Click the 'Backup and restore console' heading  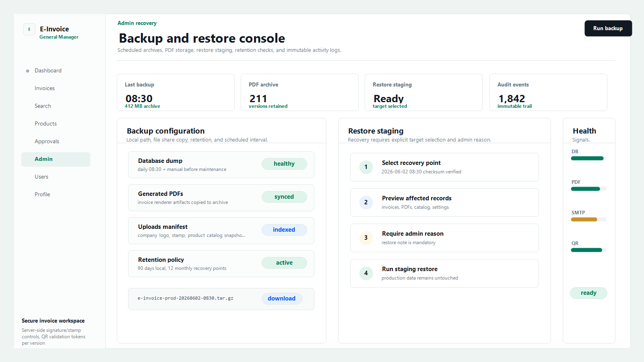point(202,38)
